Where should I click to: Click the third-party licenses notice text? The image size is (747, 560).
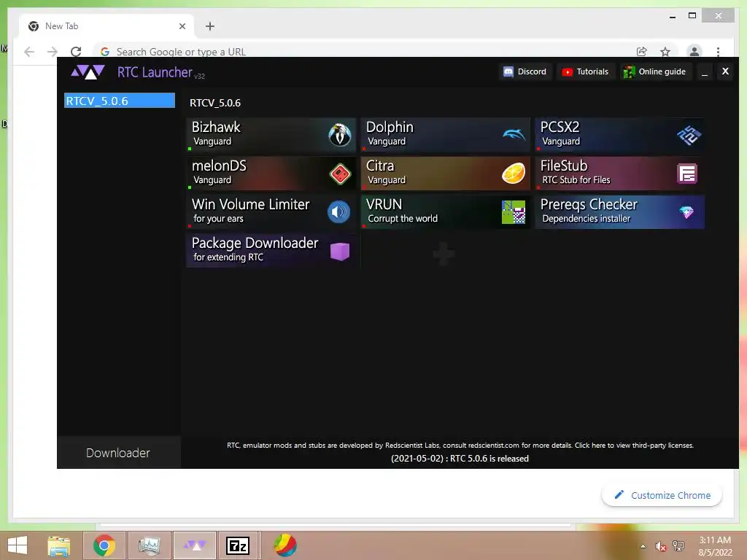[x=460, y=446]
